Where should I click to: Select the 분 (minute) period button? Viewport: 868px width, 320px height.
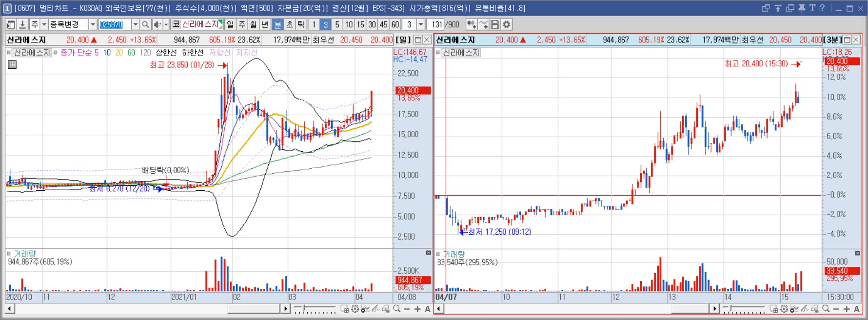coord(278,24)
